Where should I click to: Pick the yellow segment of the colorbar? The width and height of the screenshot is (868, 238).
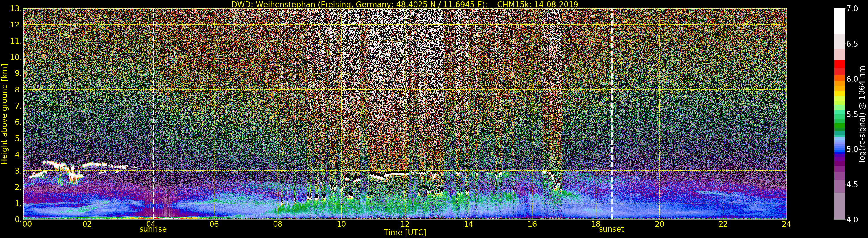(839, 94)
